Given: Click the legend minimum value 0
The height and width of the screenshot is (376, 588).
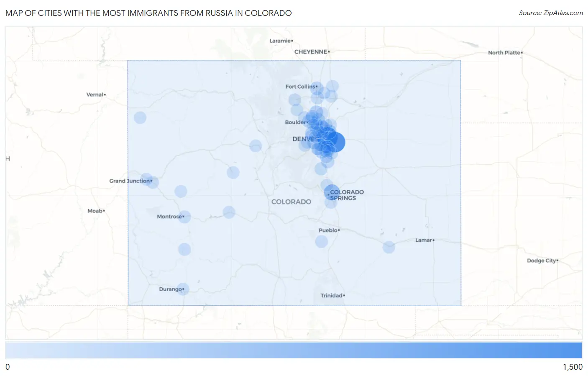Looking at the screenshot, I should point(8,367).
